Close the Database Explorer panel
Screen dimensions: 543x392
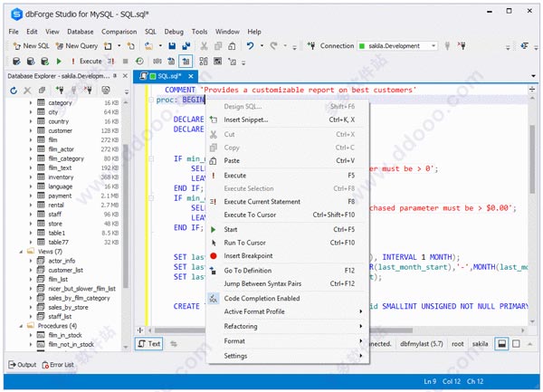[x=126, y=75]
